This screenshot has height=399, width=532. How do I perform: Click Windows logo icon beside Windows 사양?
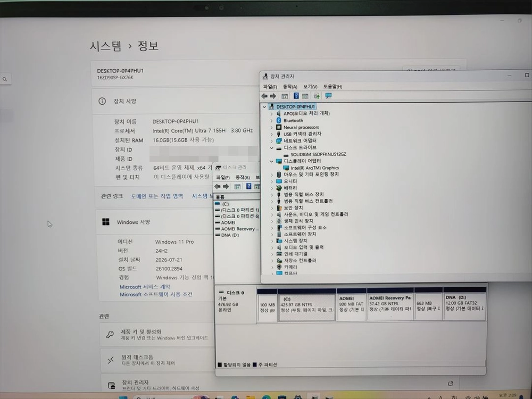pyautogui.click(x=105, y=222)
